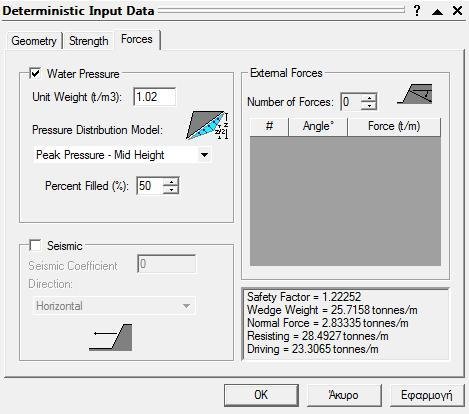Click the External Forces group title
The width and height of the screenshot is (469, 414).
pos(286,73)
